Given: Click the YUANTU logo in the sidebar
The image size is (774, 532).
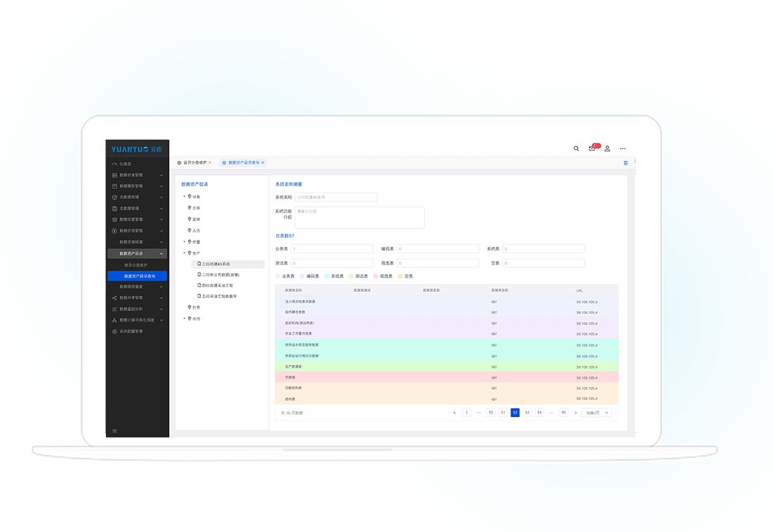Looking at the screenshot, I should click(136, 149).
